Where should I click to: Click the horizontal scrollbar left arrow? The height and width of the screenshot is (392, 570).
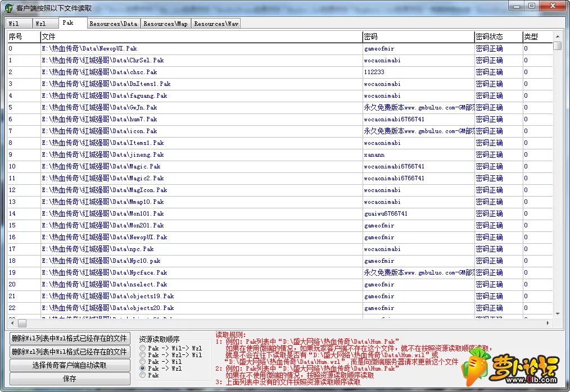point(12,323)
